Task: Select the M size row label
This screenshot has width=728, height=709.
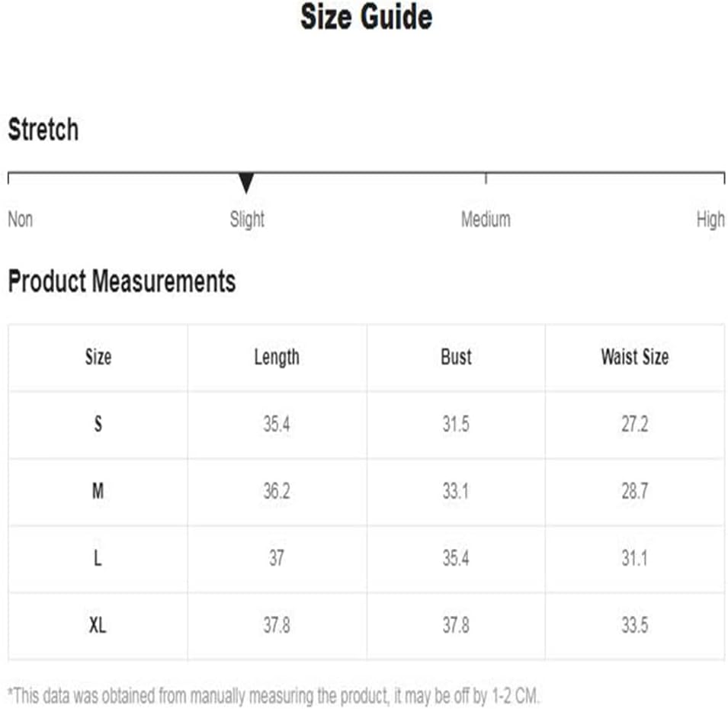Action: 98,491
